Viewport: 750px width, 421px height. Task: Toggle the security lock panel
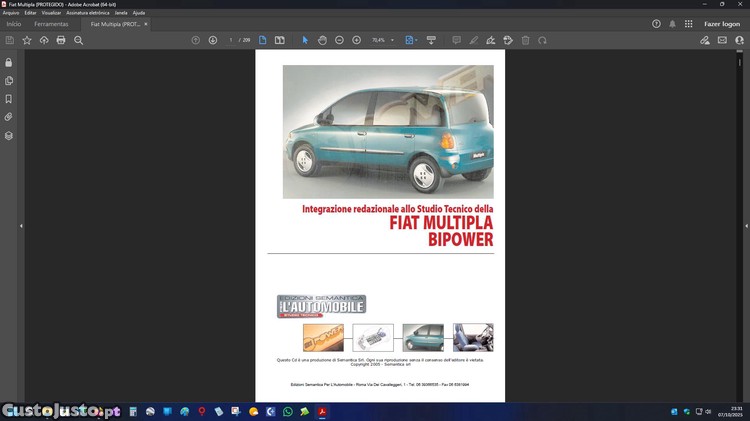[x=9, y=62]
